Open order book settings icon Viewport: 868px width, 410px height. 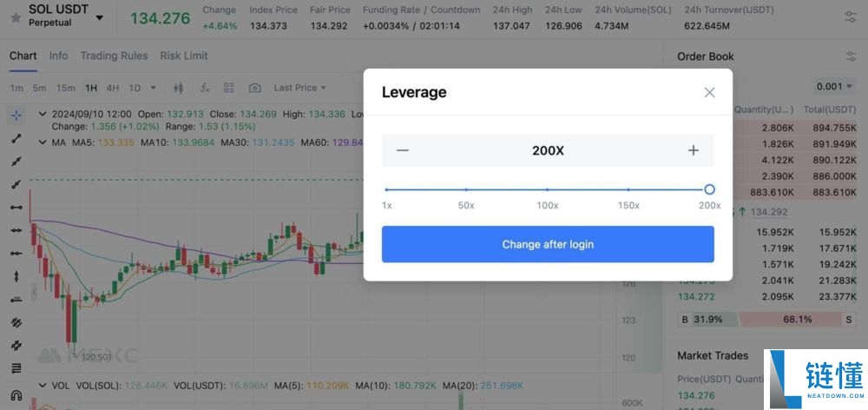[851, 56]
